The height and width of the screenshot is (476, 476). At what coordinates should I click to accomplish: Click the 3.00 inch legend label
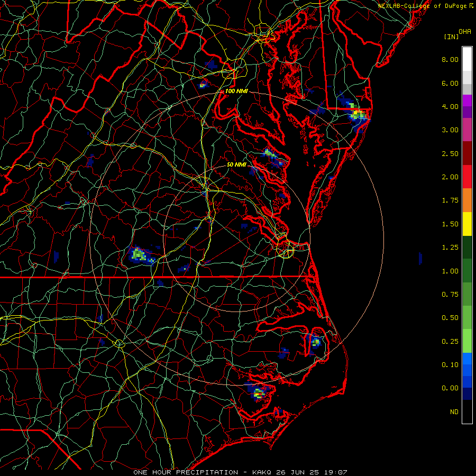[450, 130]
